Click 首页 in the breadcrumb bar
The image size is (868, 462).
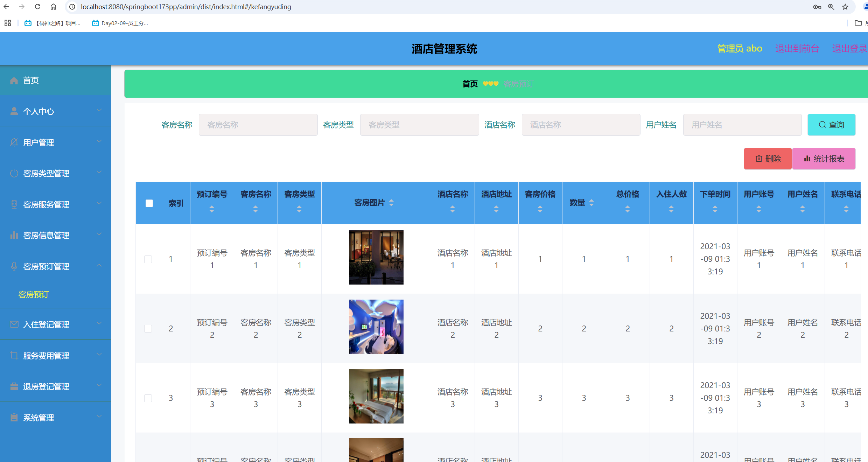(x=470, y=84)
